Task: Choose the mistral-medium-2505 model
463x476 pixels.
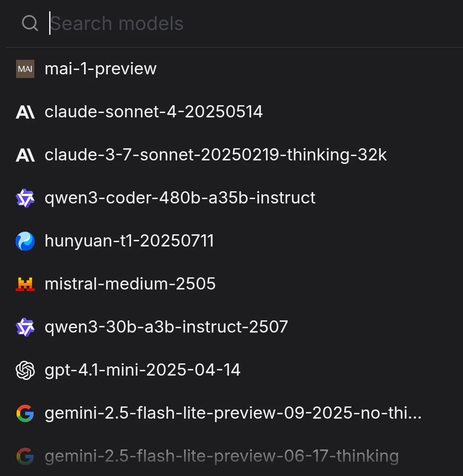Action: [130, 284]
